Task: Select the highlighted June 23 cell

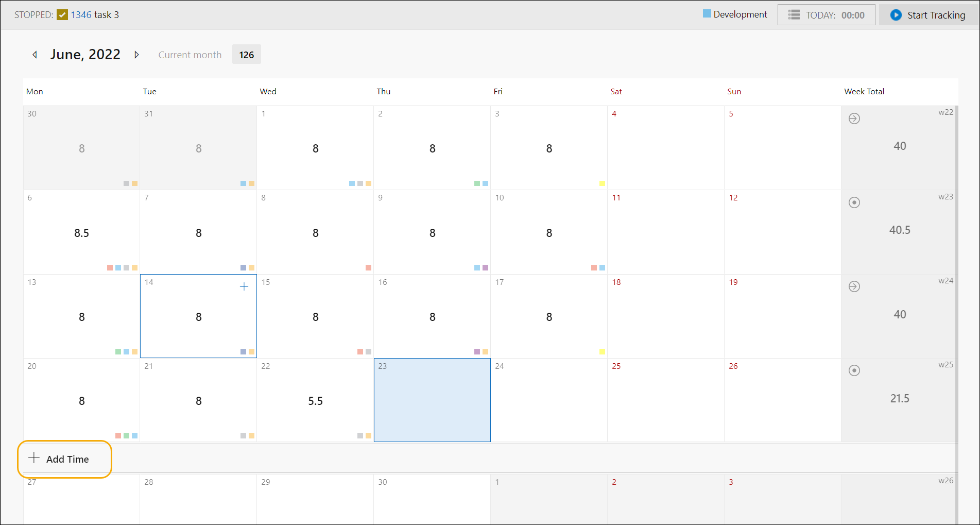Action: pos(432,400)
